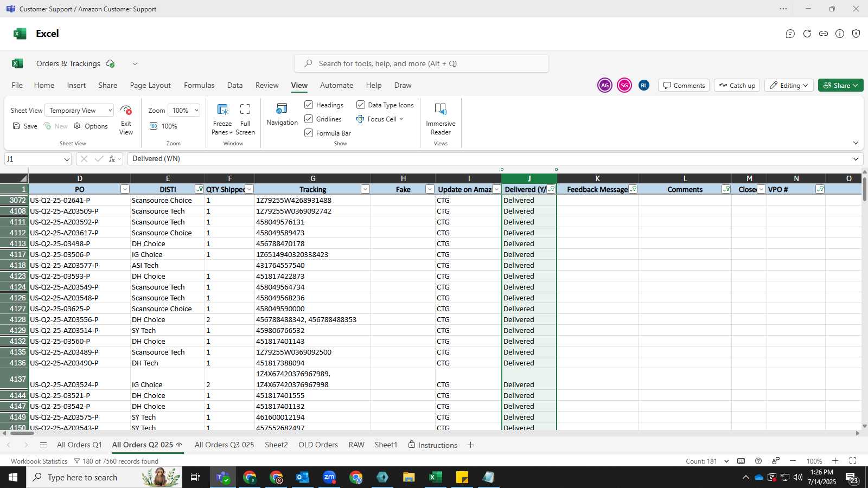Expand the formula bar
Screen dimensions: 868x488
tap(856, 159)
